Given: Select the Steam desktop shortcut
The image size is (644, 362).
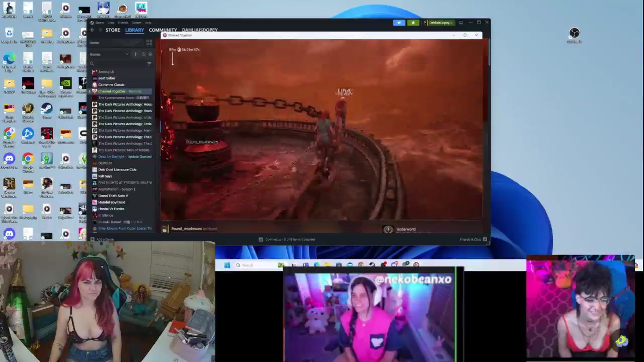Looking at the screenshot, I should pos(47,111).
